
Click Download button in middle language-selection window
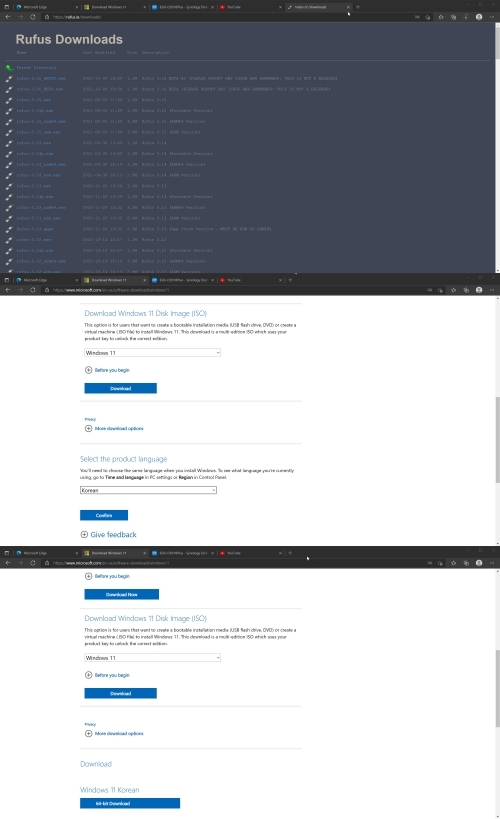(121, 388)
